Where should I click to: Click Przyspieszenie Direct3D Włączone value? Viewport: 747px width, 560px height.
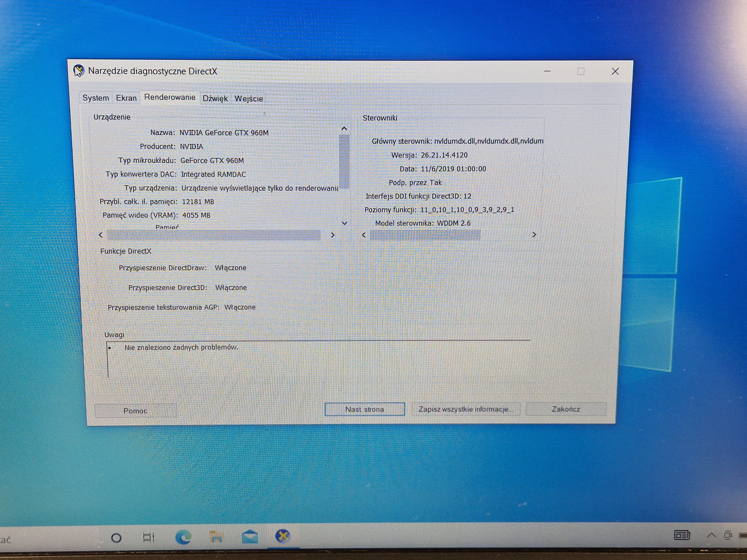(x=231, y=288)
